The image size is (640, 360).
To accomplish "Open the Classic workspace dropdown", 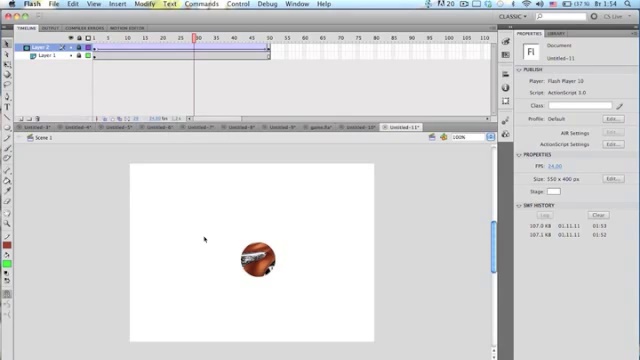I will (x=513, y=16).
